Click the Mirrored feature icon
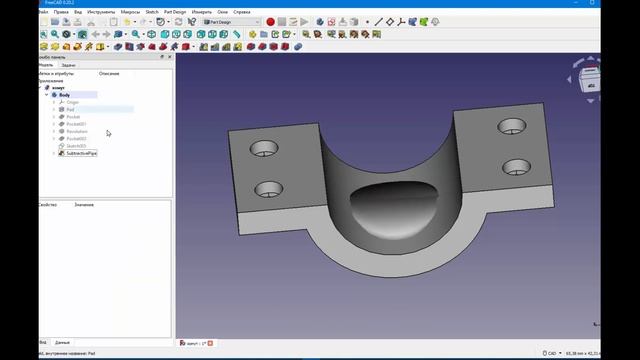 point(204,47)
